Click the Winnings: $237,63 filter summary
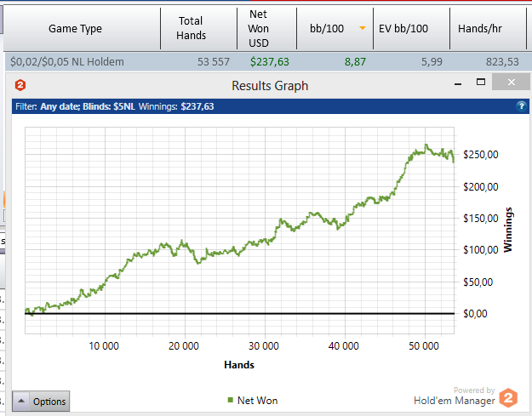Screen dimensions: 532x416 tap(176, 106)
